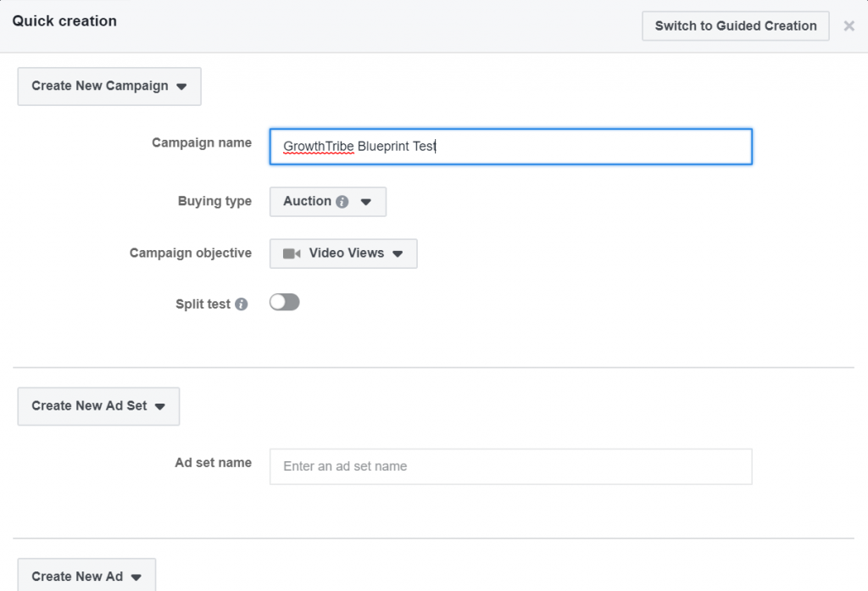The image size is (868, 591).
Task: Click the Quick creation title text
Action: pos(64,21)
